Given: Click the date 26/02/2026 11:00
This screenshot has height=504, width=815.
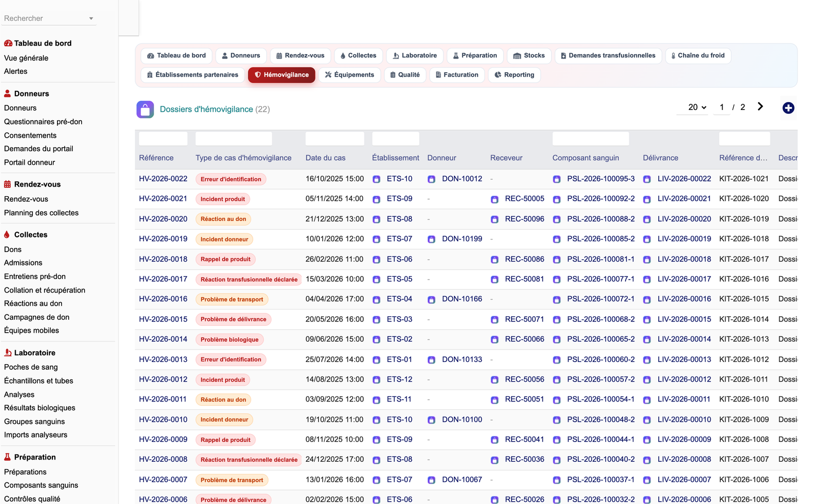Looking at the screenshot, I should point(334,259).
